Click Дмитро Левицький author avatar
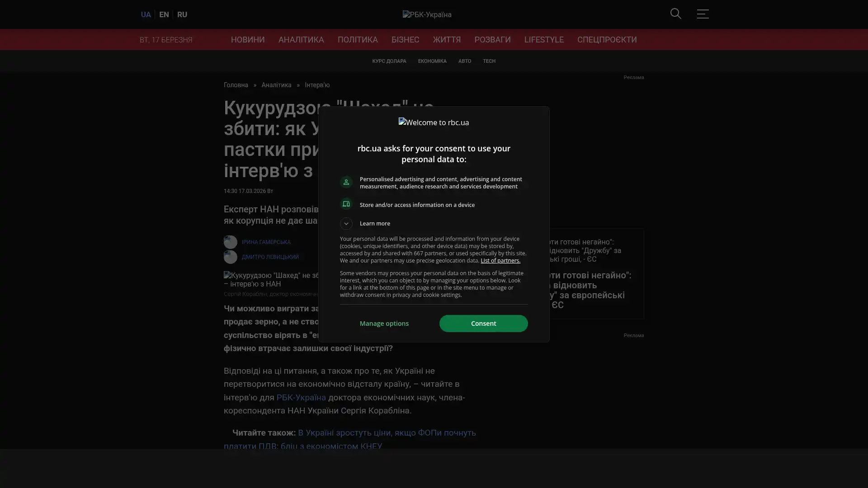Image resolution: width=868 pixels, height=488 pixels. (x=231, y=257)
